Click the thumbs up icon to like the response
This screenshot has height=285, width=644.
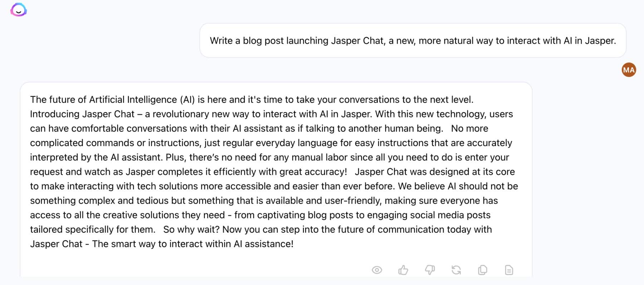pyautogui.click(x=404, y=270)
